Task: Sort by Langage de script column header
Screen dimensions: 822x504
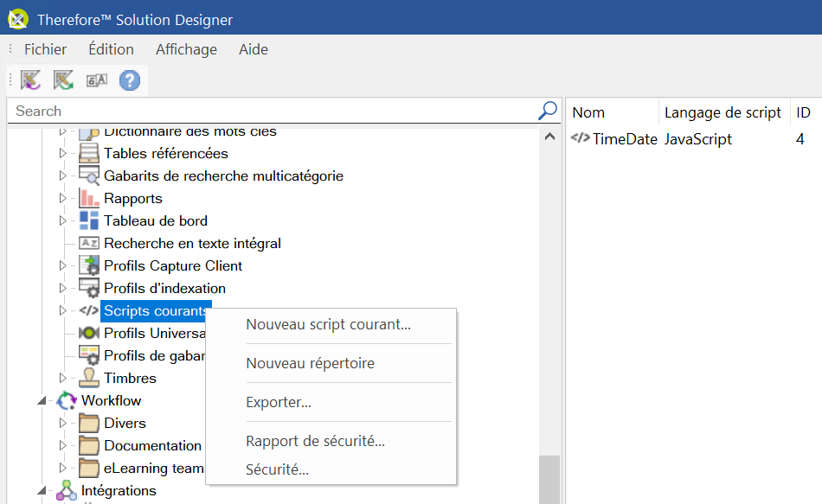Action: tap(722, 112)
